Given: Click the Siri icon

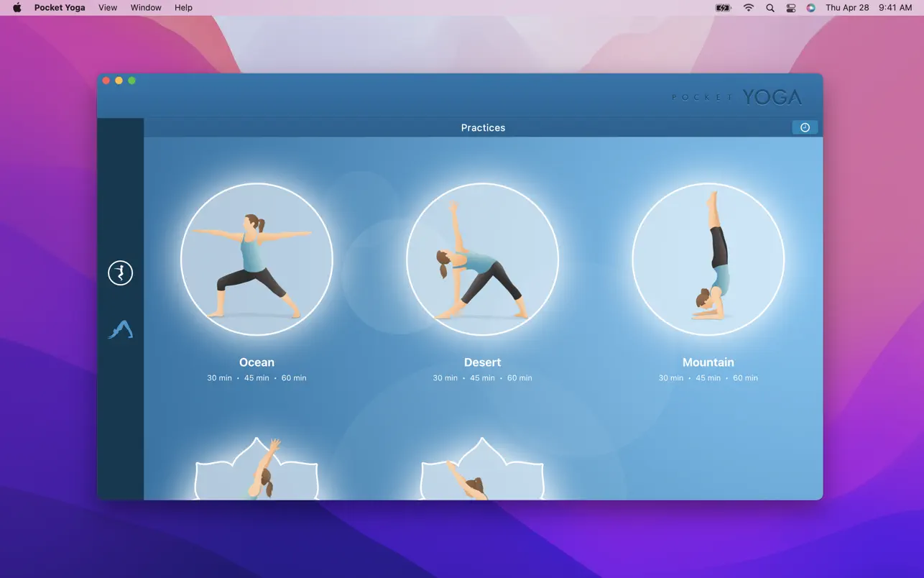Looking at the screenshot, I should click(x=810, y=8).
